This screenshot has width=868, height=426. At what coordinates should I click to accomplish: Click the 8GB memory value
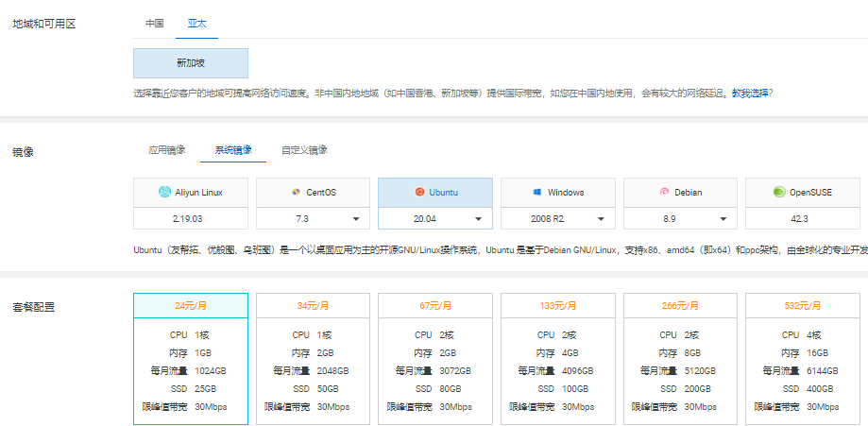tap(692, 353)
